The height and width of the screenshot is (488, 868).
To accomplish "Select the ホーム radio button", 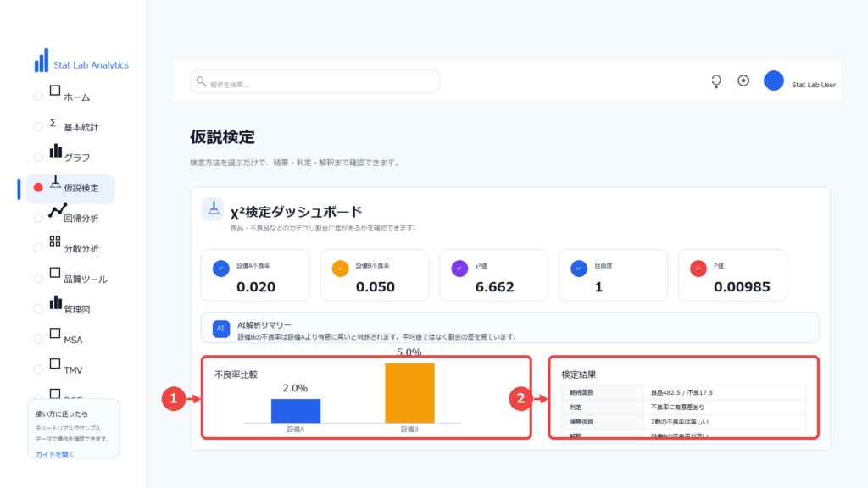I will click(x=38, y=97).
